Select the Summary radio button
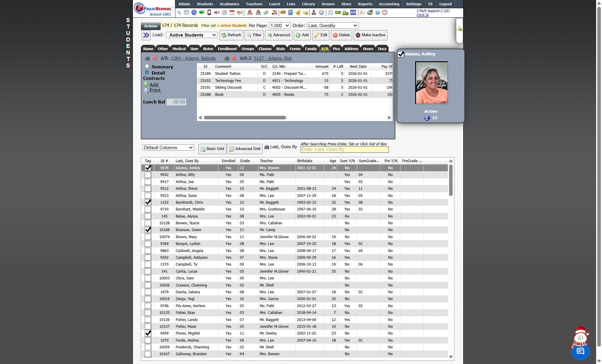The height and width of the screenshot is (364, 602). pyautogui.click(x=147, y=66)
